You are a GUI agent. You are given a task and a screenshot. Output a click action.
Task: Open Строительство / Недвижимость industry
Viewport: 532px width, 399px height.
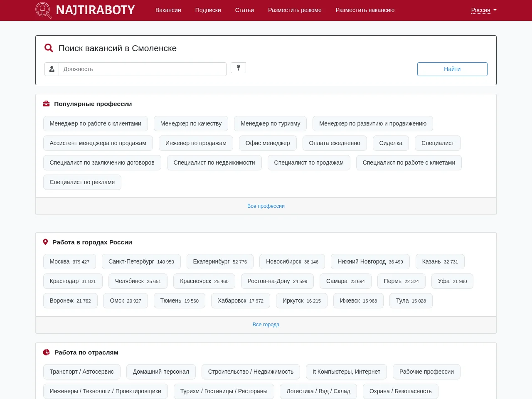pyautogui.click(x=251, y=372)
